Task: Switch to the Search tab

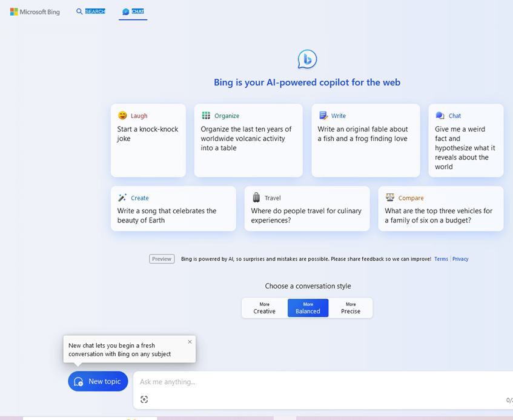Action: tap(91, 12)
